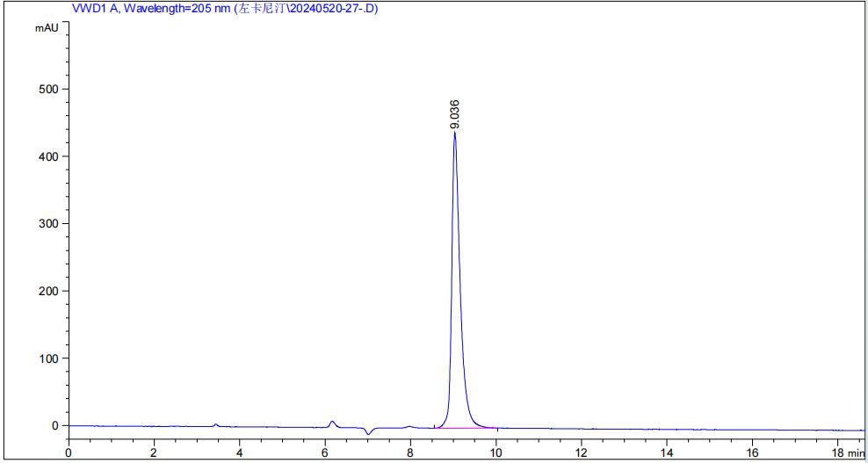
Task: Click the tiny peak near 3.5 minutes
Action: [216, 424]
